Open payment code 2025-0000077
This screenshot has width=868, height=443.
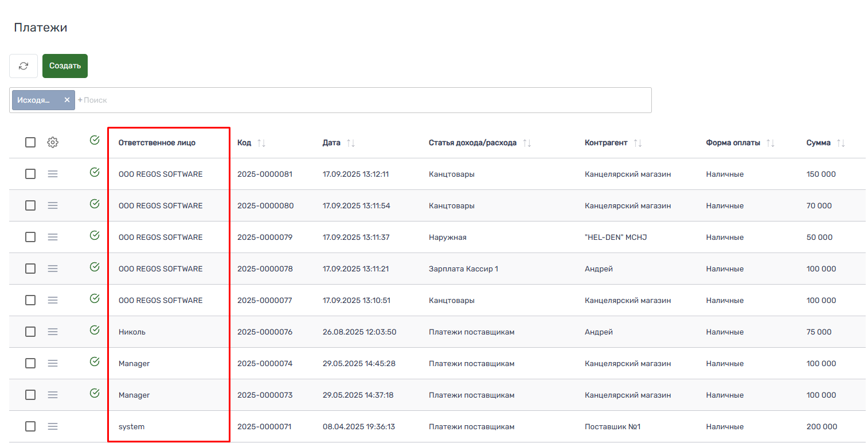264,300
